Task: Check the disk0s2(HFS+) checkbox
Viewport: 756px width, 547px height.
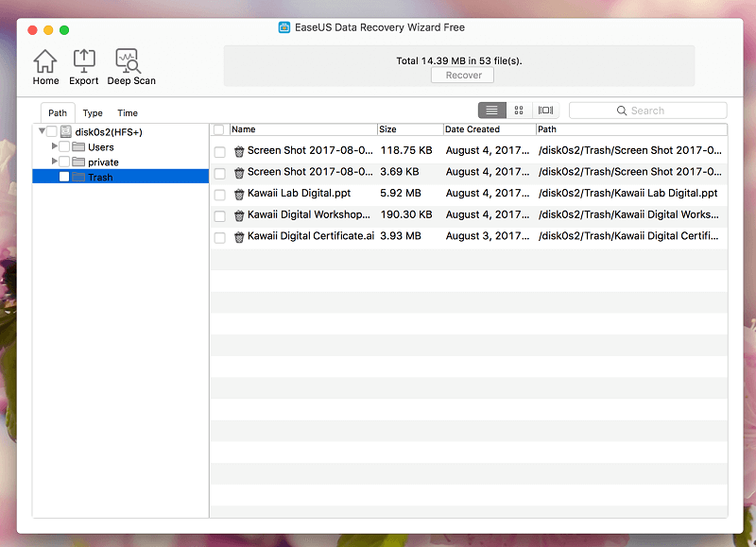Action: pos(52,131)
